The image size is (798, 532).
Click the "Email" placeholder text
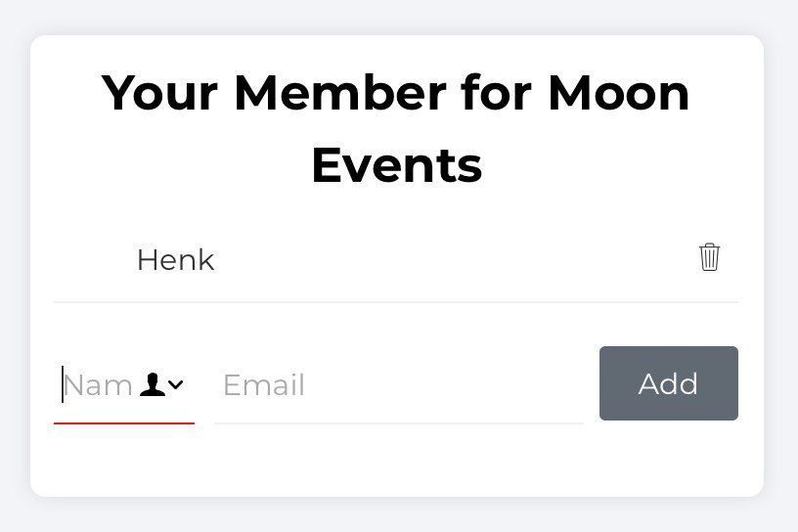pos(264,385)
